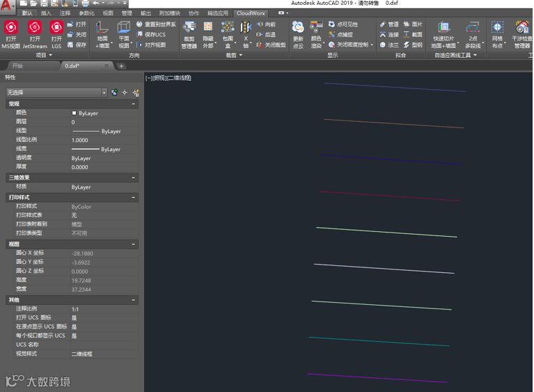Viewport: 534px width, 392px height.
Task: Select the 平面视图 cube tool
Action: pos(124,35)
